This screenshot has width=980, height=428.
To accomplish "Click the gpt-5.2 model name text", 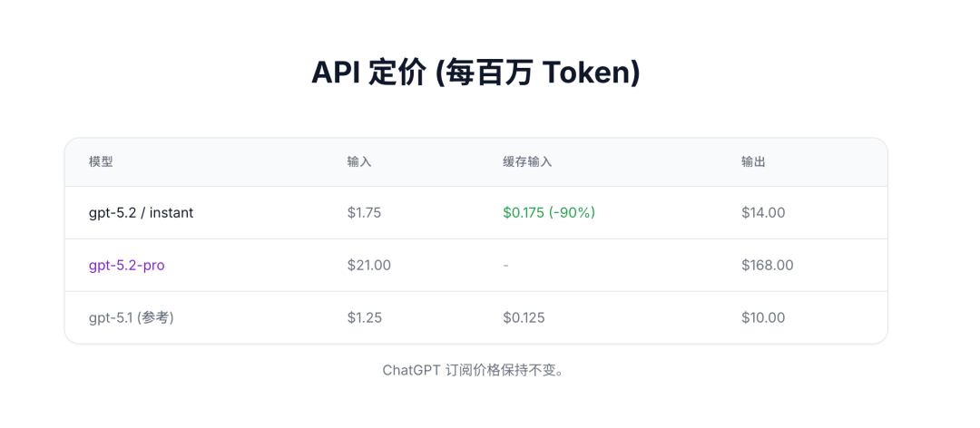I will (113, 213).
